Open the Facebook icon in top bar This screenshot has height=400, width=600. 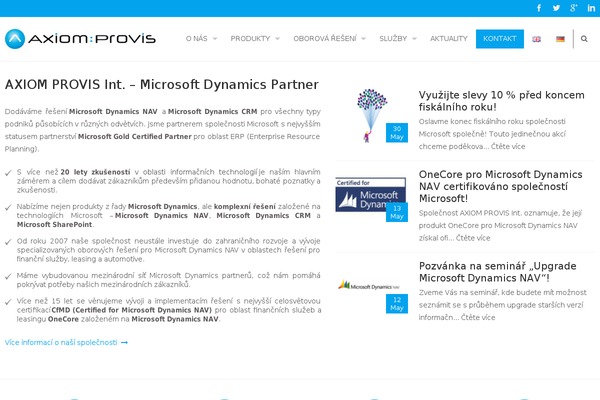click(539, 8)
